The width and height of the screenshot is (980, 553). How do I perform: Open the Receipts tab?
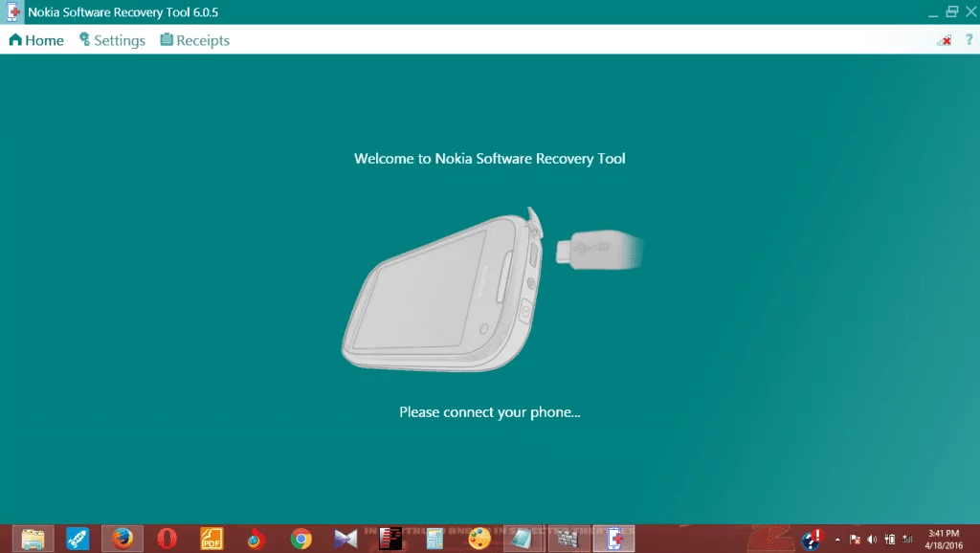[195, 40]
